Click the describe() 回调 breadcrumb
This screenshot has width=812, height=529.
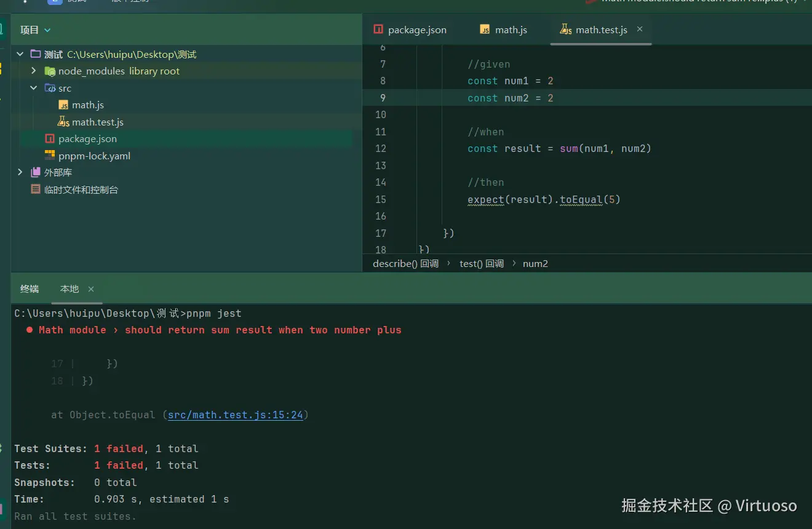click(x=405, y=264)
